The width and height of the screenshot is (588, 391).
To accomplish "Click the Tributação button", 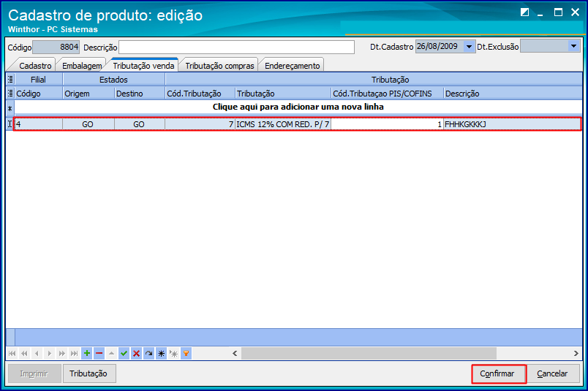I will [88, 373].
